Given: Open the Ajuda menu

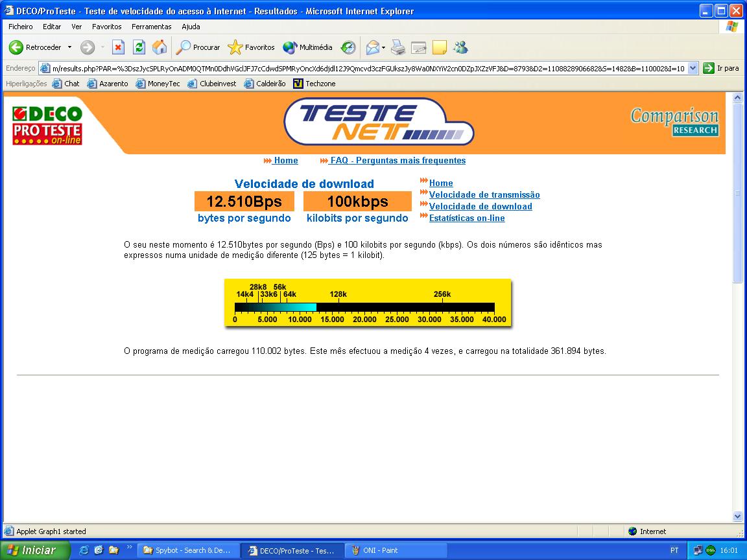Looking at the screenshot, I should [191, 27].
